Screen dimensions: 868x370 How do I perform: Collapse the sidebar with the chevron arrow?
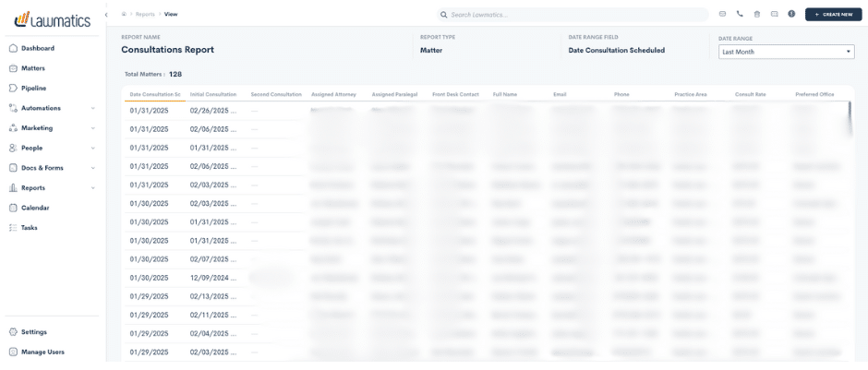pos(106,15)
